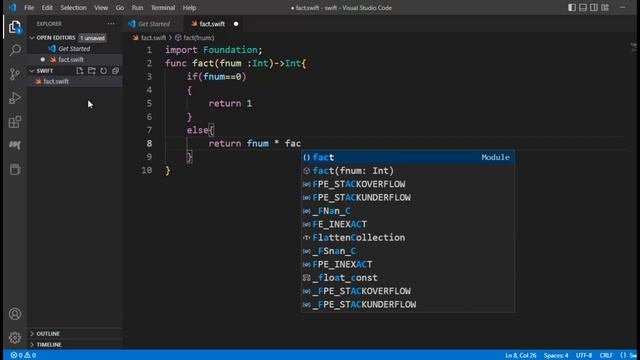Choose _FNan_C suggestion
Viewport: 640px width, 360px height.
[408, 211]
